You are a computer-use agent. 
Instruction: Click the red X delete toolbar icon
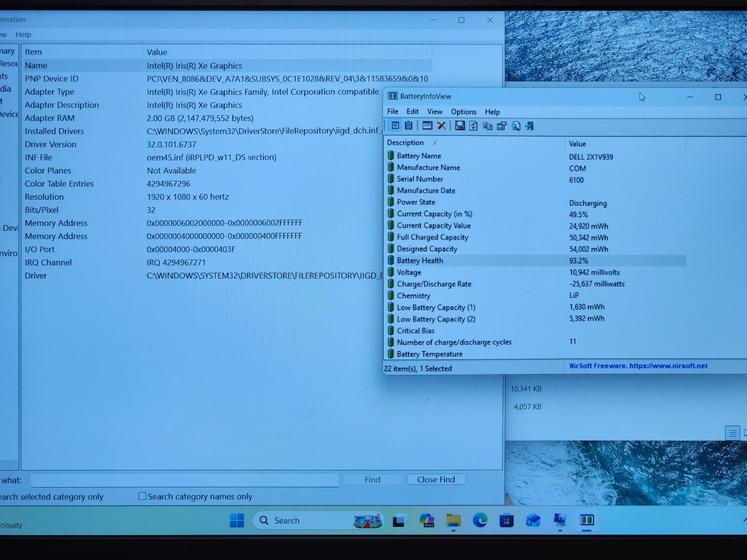coord(441,126)
